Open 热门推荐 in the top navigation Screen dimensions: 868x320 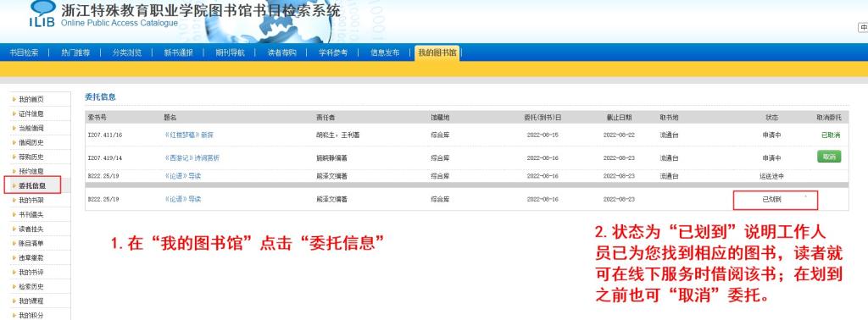[75, 52]
